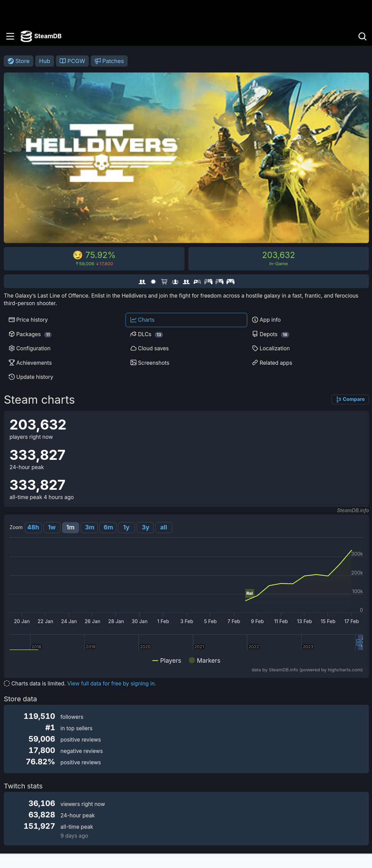Click the Configuration gear icon
The height and width of the screenshot is (868, 372).
pos(12,348)
